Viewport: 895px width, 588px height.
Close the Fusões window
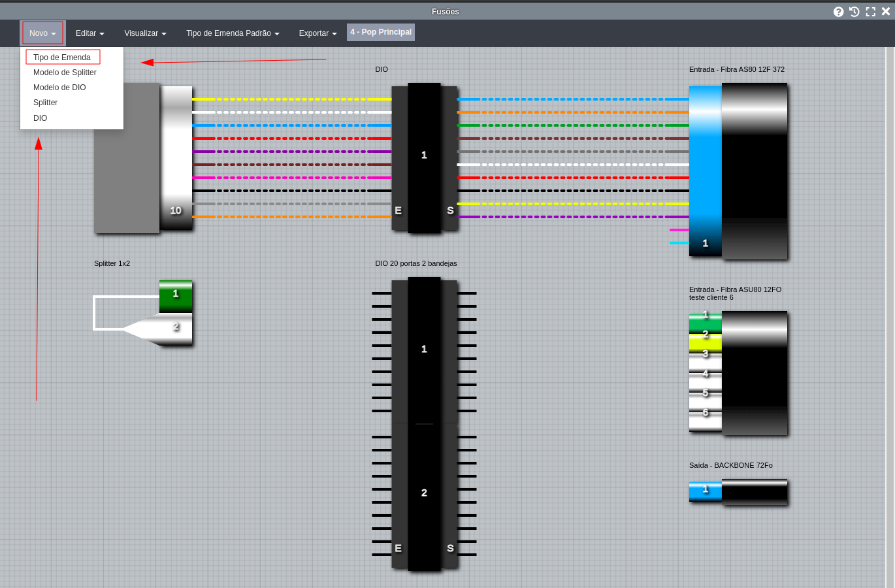coord(886,12)
